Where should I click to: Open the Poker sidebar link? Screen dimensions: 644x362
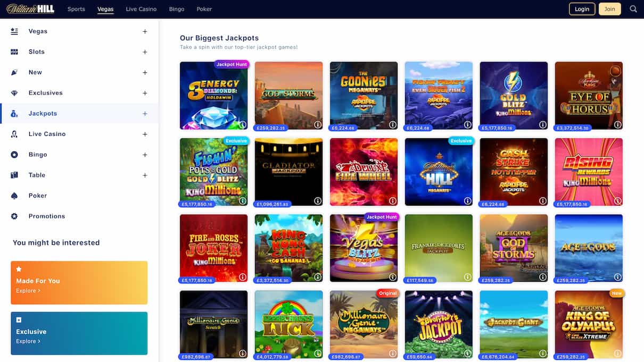click(38, 196)
